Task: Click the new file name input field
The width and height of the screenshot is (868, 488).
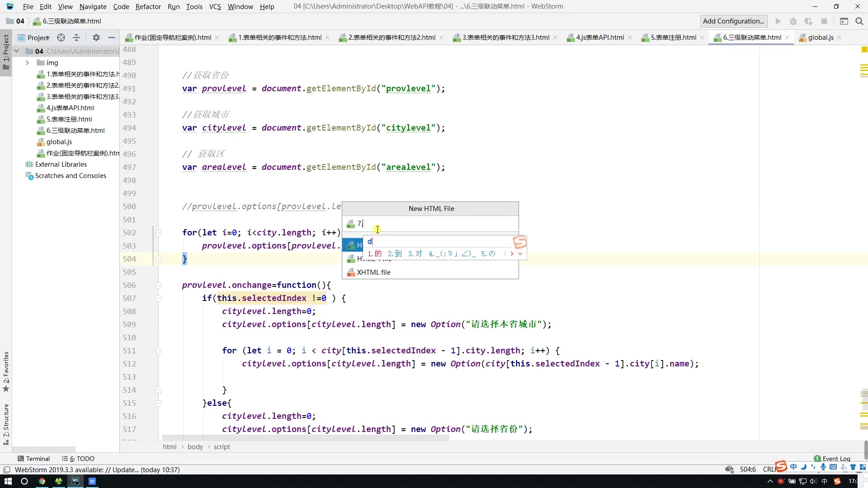Action: pos(434,224)
